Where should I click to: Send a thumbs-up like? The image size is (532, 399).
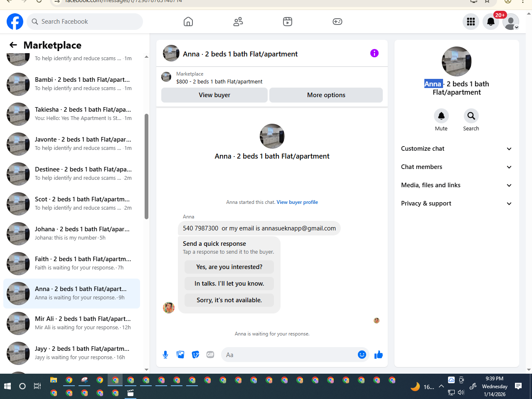coord(379,355)
